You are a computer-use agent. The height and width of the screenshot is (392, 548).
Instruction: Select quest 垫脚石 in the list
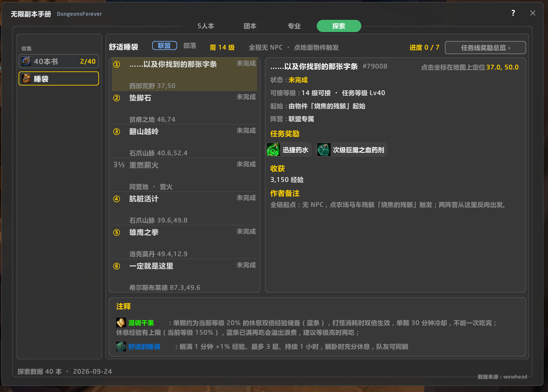(x=184, y=108)
